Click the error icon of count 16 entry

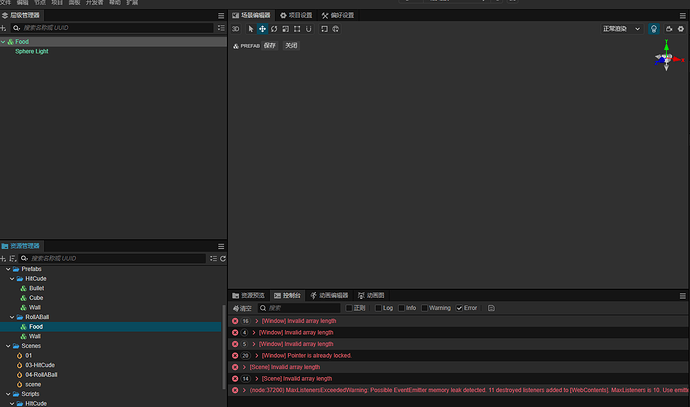(235, 321)
